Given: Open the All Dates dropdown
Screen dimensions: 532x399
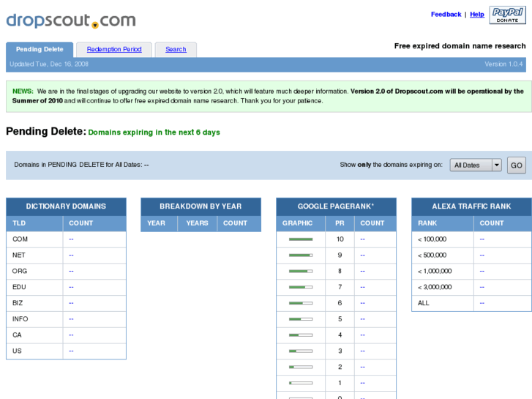Looking at the screenshot, I should (x=476, y=165).
